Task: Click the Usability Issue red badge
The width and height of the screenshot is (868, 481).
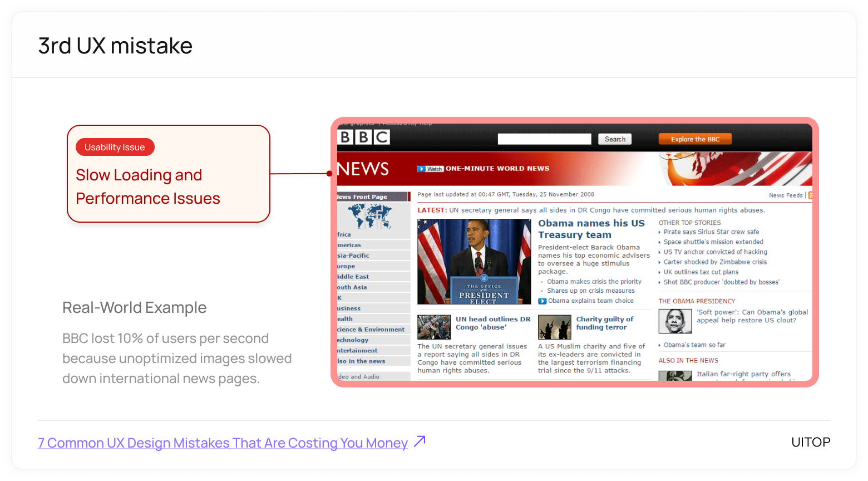Action: pyautogui.click(x=115, y=147)
